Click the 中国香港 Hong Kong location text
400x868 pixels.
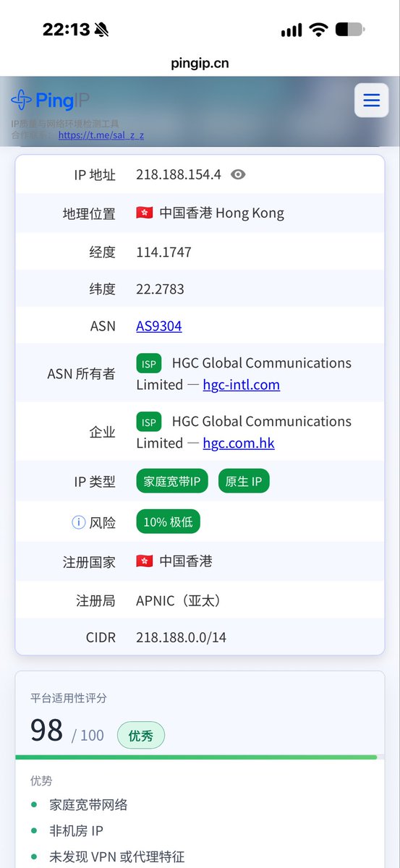(x=222, y=213)
